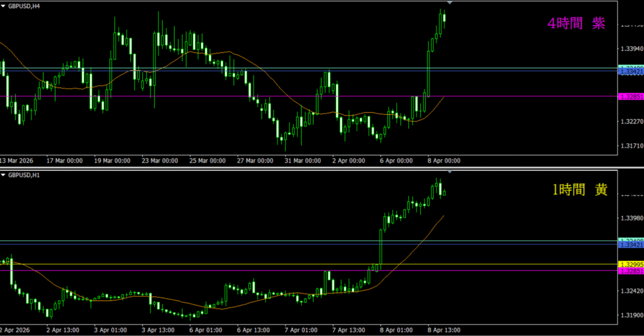The image size is (644, 336).
Task: Click the magenta 1.32851 price tag on H1 chart
Action: coord(631,271)
